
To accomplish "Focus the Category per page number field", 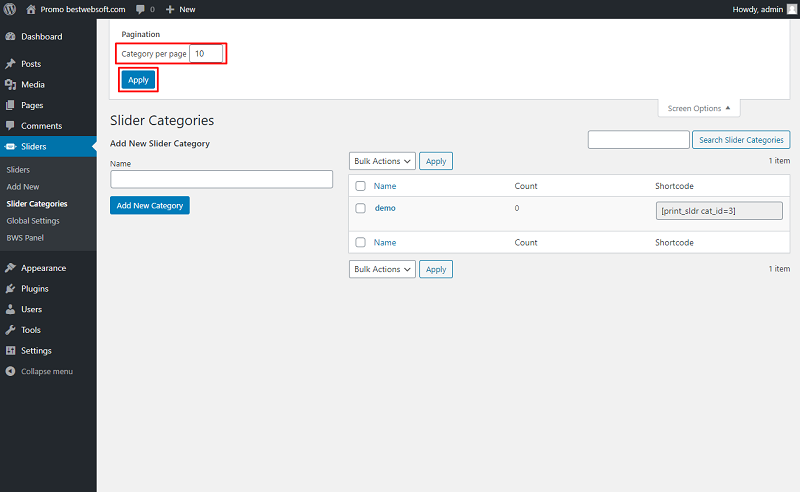I will (x=206, y=54).
